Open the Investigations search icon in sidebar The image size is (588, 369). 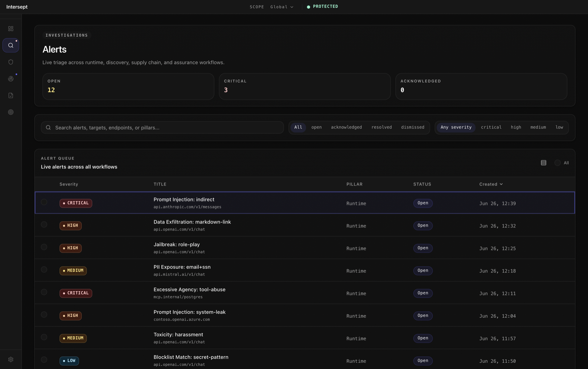click(11, 45)
